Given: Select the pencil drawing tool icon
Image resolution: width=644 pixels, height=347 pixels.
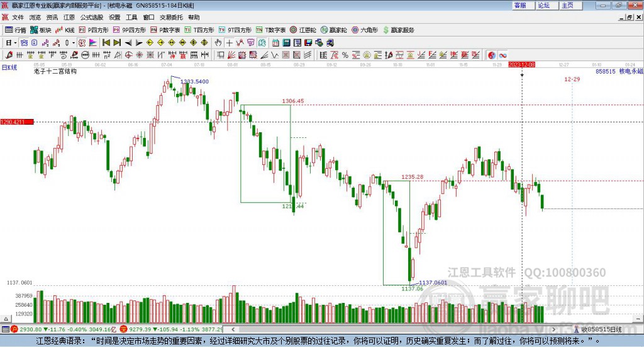Looking at the screenshot, I should point(9,55).
